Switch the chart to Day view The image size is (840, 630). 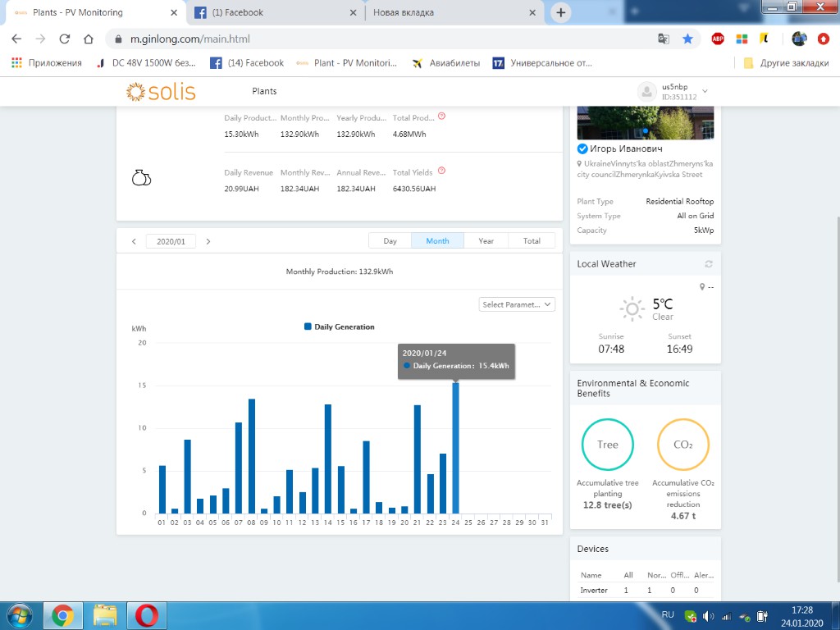[390, 241]
